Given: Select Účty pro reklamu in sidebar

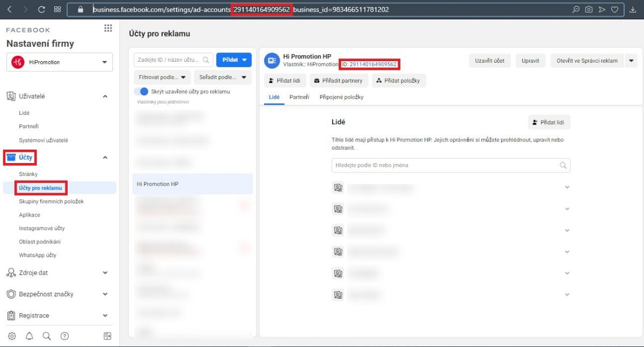Looking at the screenshot, I should (x=41, y=188).
